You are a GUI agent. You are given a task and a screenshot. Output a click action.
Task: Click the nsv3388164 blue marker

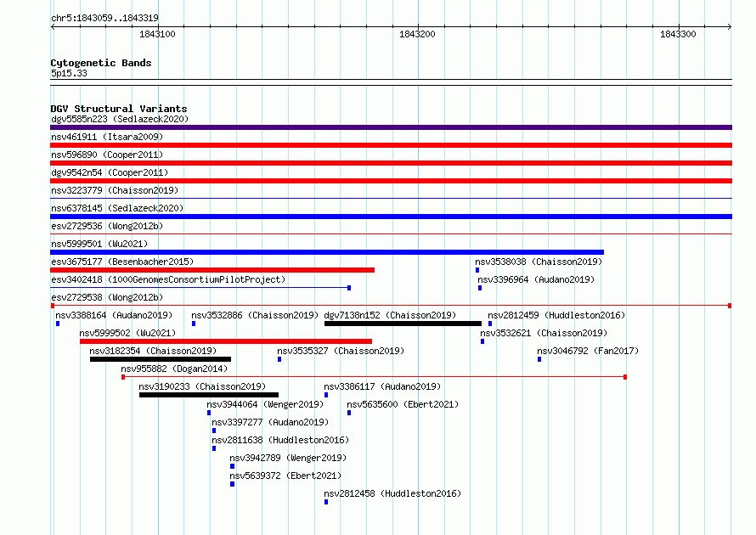[x=58, y=324]
